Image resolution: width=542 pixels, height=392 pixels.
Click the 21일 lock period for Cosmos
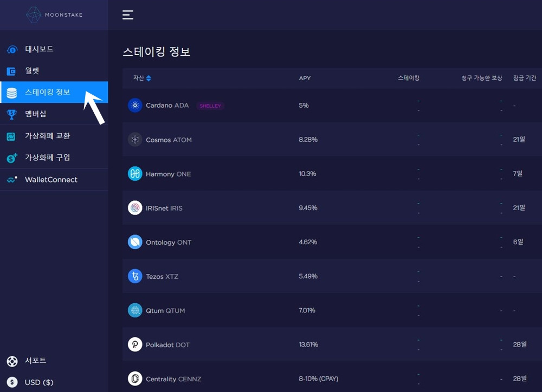pos(519,139)
